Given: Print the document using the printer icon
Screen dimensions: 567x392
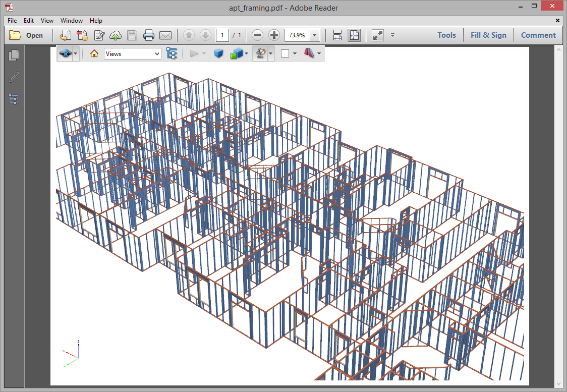Looking at the screenshot, I should (x=149, y=35).
